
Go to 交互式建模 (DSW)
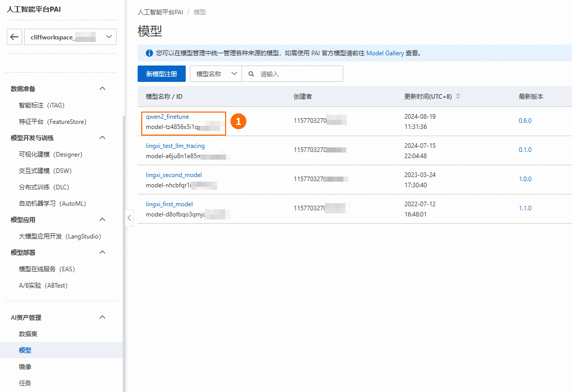(x=45, y=171)
